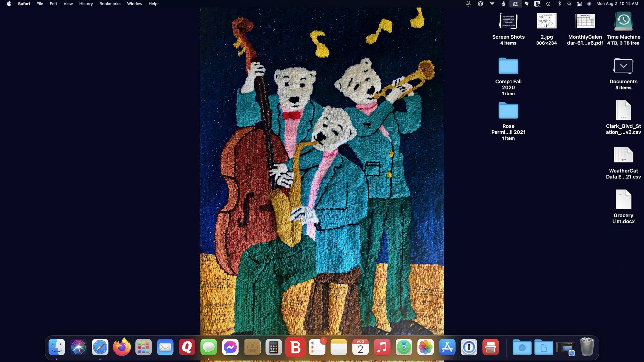Open the Apple menu
This screenshot has height=362, width=644.
point(9,4)
